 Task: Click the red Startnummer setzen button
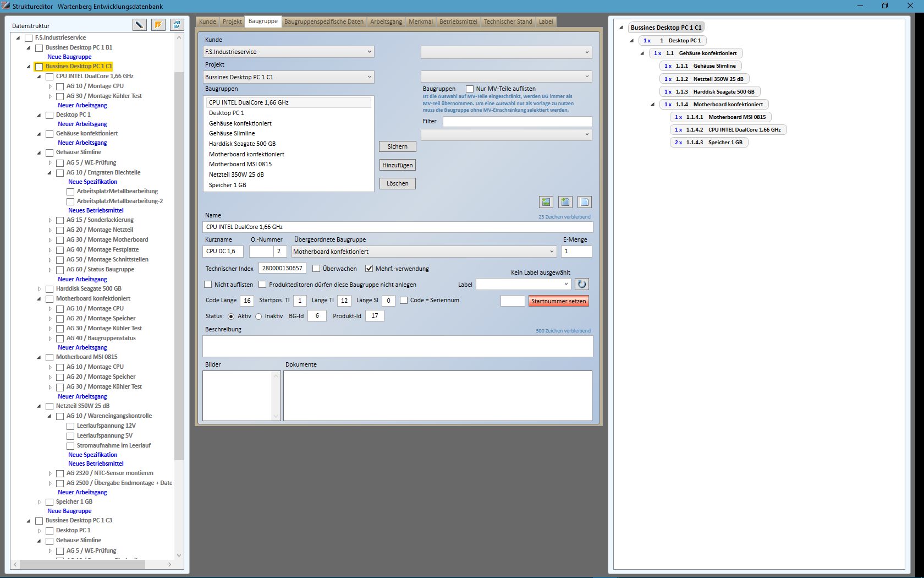(559, 301)
